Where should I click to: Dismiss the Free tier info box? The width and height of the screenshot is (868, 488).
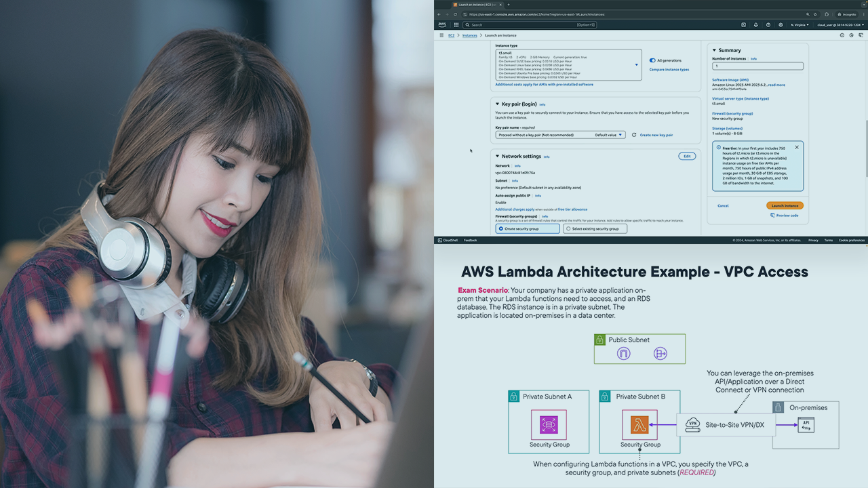[x=797, y=147]
